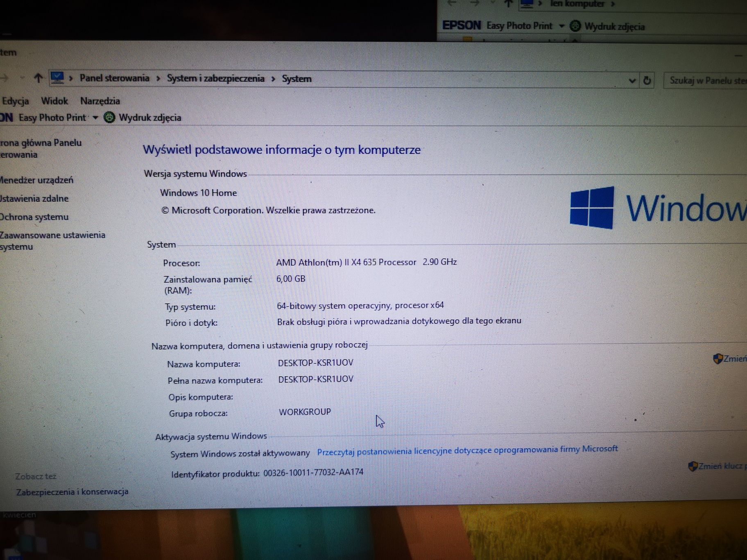Refresh the System control panel page
Viewport: 747px width, 560px height.
tap(647, 80)
